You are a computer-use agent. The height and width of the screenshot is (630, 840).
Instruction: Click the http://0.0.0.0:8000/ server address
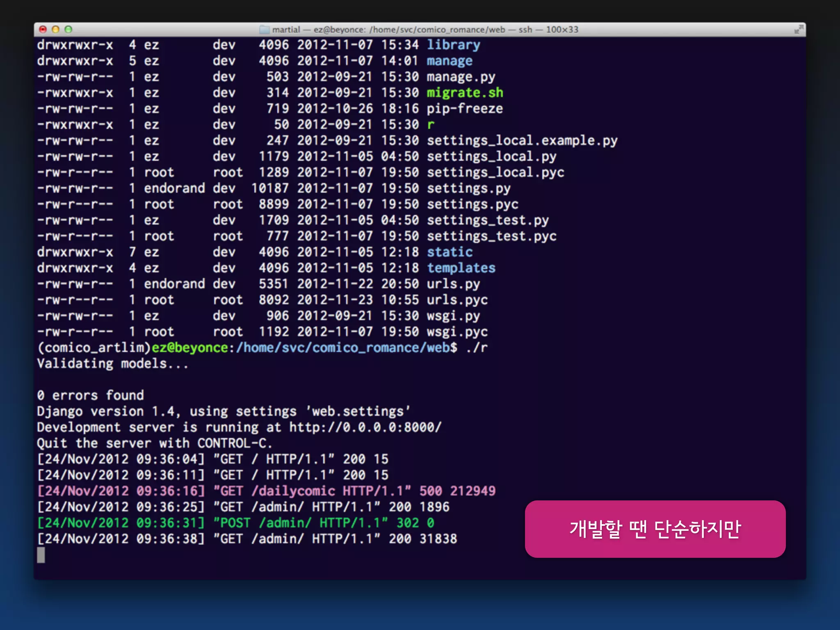365,427
